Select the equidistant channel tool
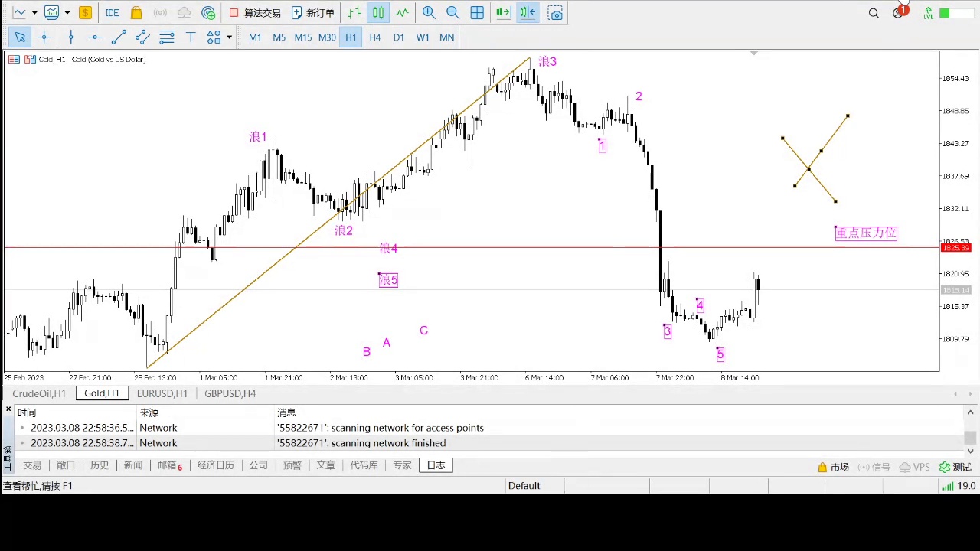The image size is (980, 551). tap(142, 37)
